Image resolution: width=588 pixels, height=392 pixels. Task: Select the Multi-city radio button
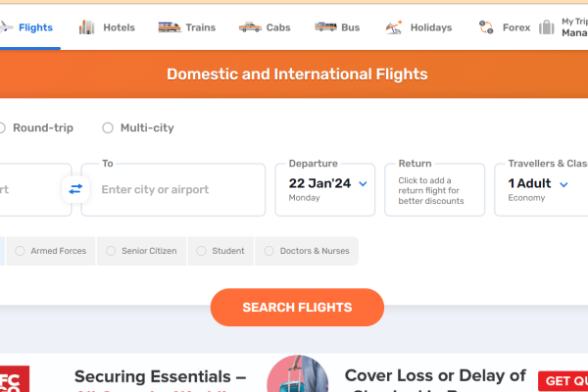pos(108,128)
